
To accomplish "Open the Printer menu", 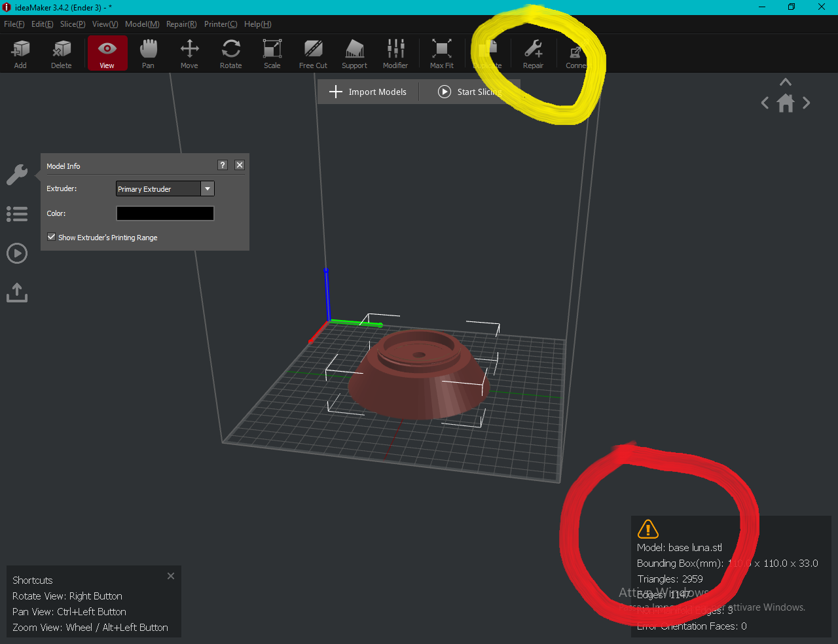I will (221, 24).
